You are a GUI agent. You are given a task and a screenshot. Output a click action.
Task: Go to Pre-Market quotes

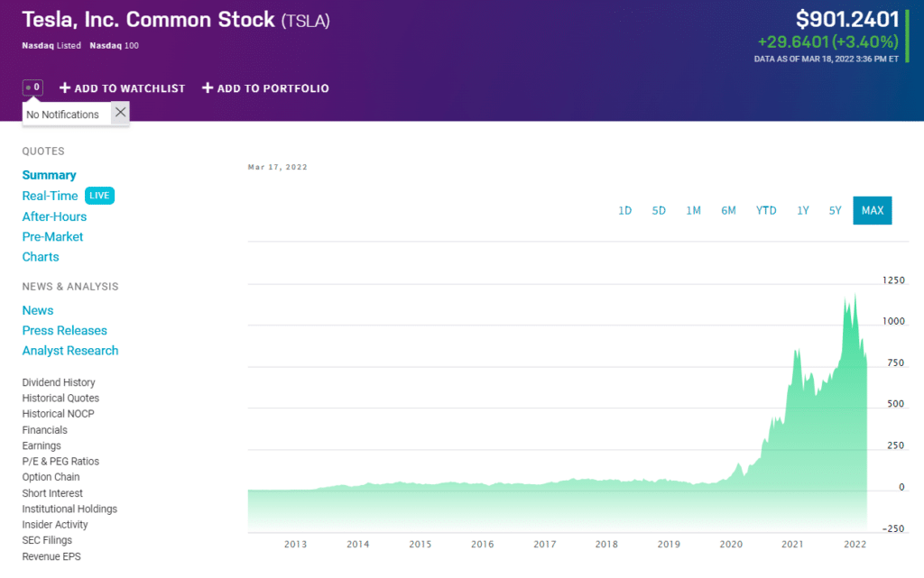pyautogui.click(x=52, y=236)
